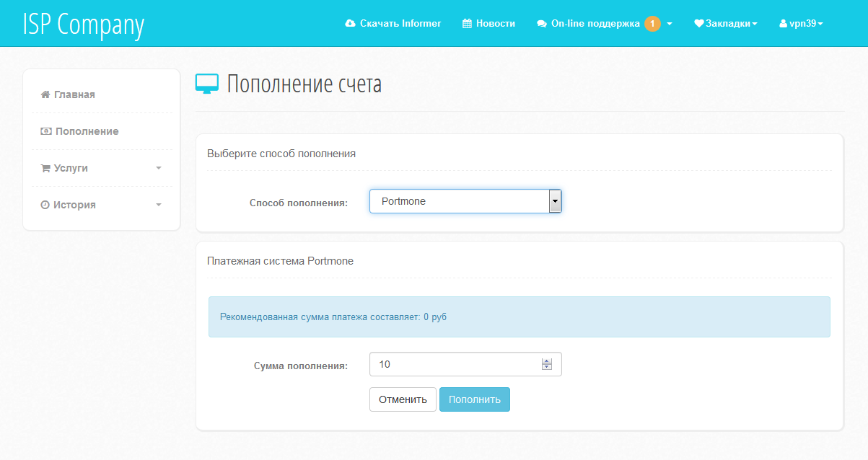This screenshot has width=868, height=460.
Task: Click the home icon beside Главная
Action: (45, 94)
